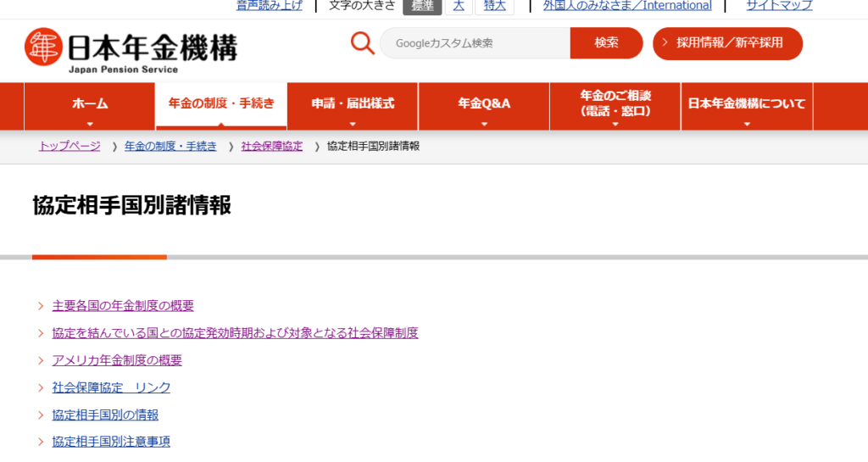Click 文字の大きさ label

[362, 6]
